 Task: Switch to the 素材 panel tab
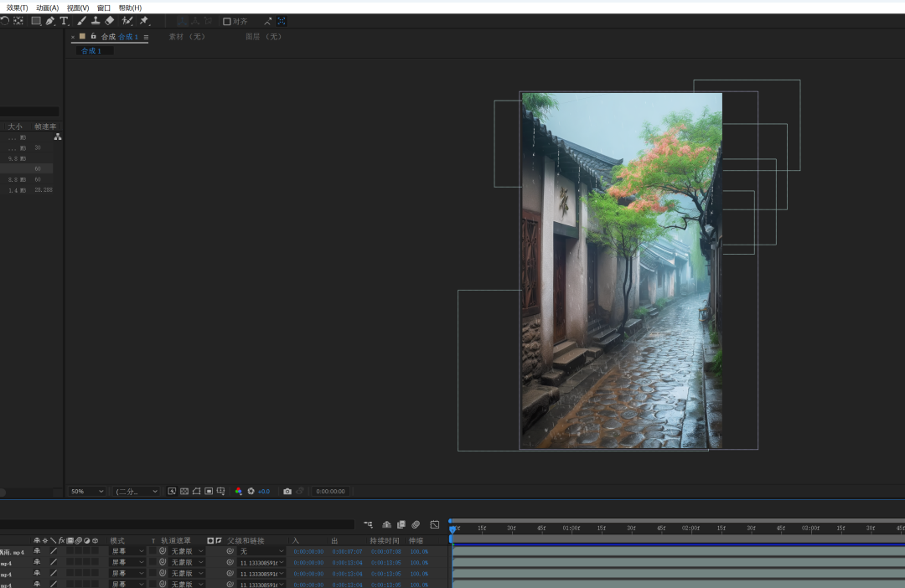click(185, 36)
